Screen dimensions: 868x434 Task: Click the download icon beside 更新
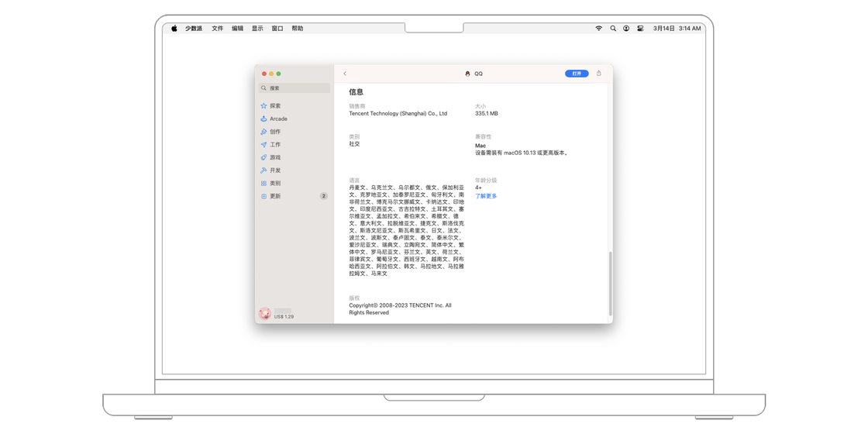point(264,196)
